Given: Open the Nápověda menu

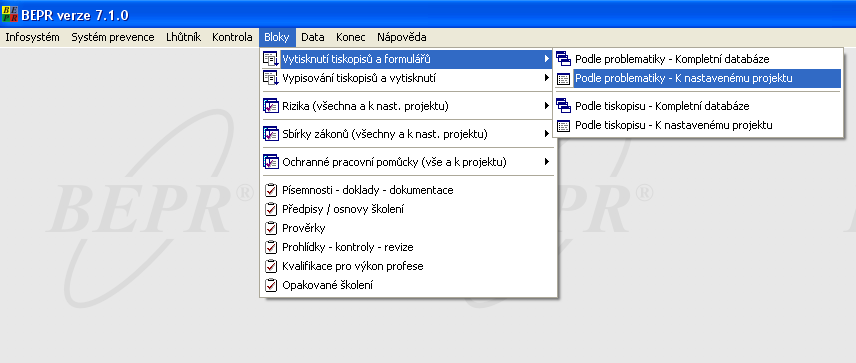Looking at the screenshot, I should point(402,38).
